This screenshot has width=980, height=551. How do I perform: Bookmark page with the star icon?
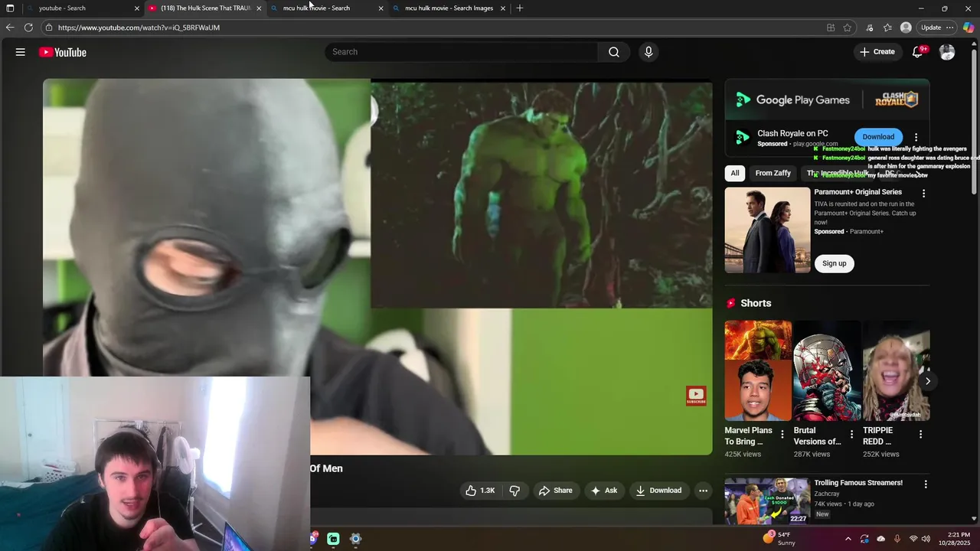click(x=848, y=28)
